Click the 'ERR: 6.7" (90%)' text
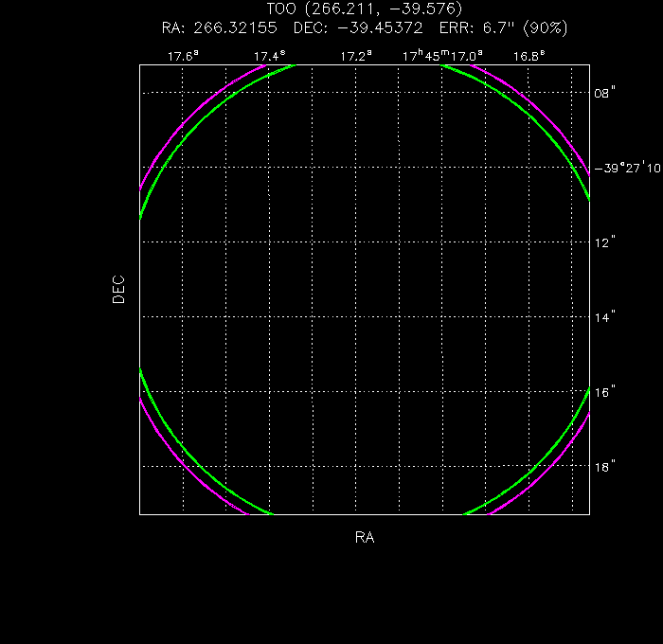 503,27
